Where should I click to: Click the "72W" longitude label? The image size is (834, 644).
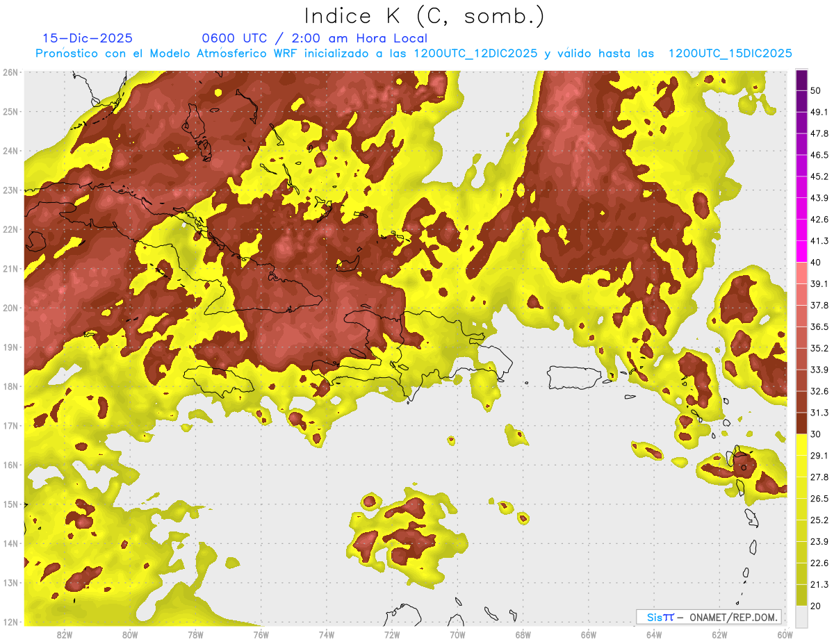click(x=392, y=635)
